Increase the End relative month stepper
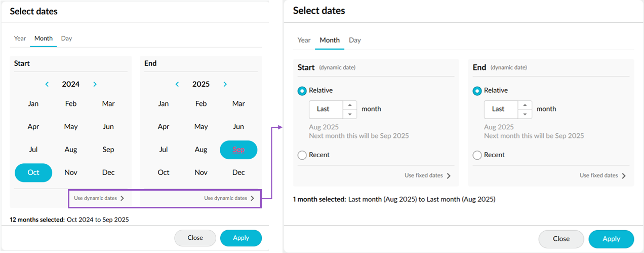This screenshot has height=253, width=644. (525, 105)
